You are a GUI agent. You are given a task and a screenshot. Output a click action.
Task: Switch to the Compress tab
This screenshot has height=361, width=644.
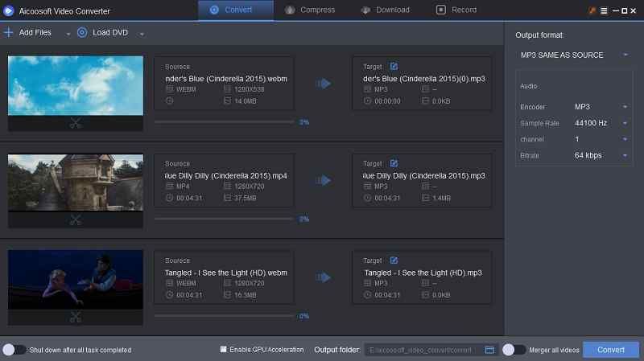[311, 10]
